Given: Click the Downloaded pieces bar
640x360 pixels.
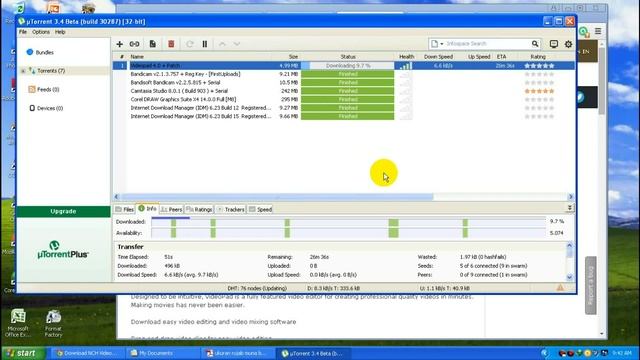Looking at the screenshot, I should 349,222.
